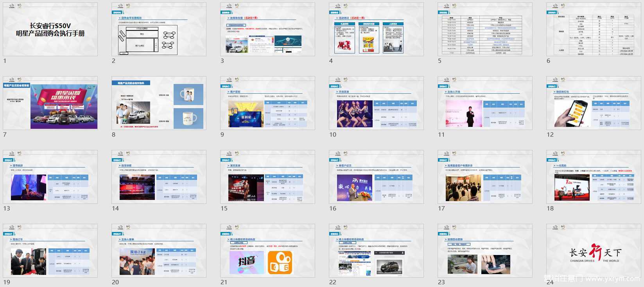Open slide 18 thumbnail

point(594,177)
